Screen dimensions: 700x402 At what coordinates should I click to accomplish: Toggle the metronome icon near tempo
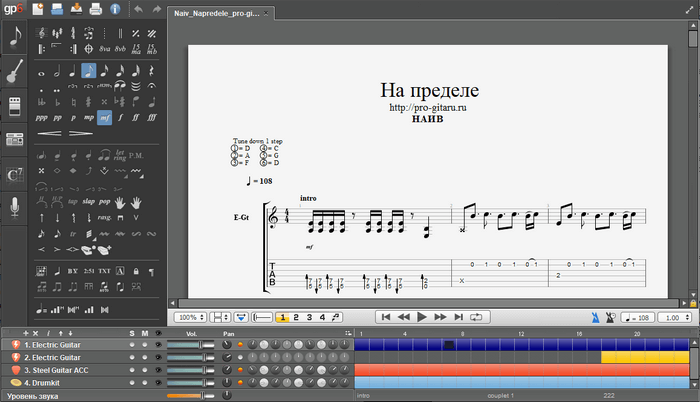coord(596,317)
